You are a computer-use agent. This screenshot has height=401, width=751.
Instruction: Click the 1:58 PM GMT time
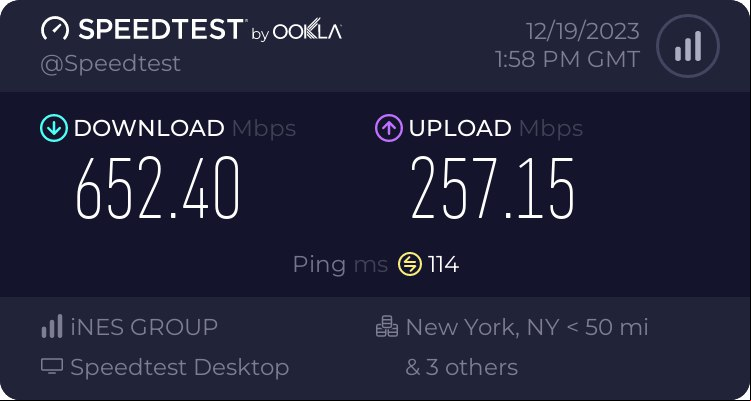[568, 59]
